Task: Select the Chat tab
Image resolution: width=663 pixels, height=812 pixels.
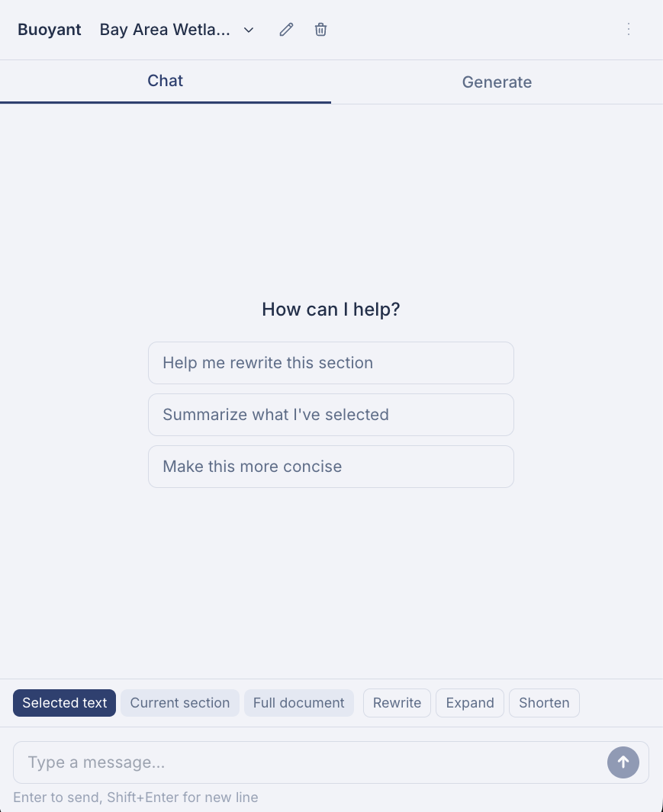Action: (165, 81)
